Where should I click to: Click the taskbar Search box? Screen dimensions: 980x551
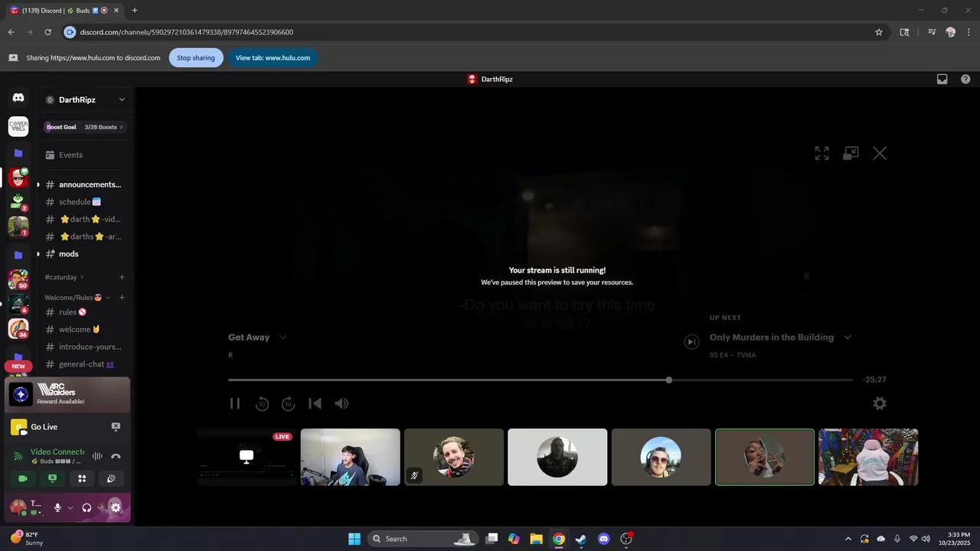coord(423,539)
